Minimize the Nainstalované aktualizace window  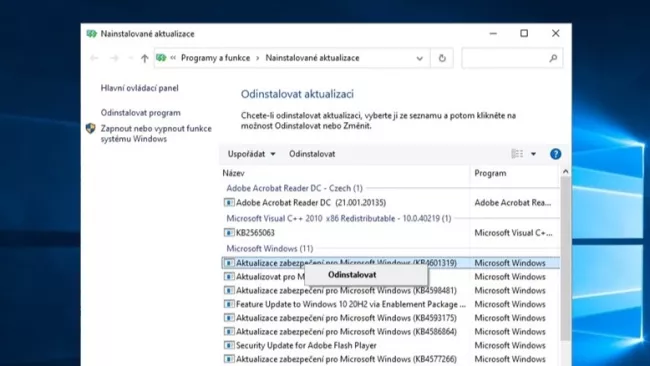(x=493, y=34)
